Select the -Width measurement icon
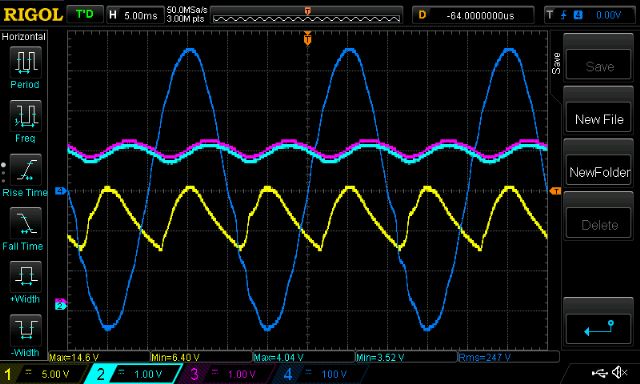This screenshot has width=640, height=384. point(25,330)
